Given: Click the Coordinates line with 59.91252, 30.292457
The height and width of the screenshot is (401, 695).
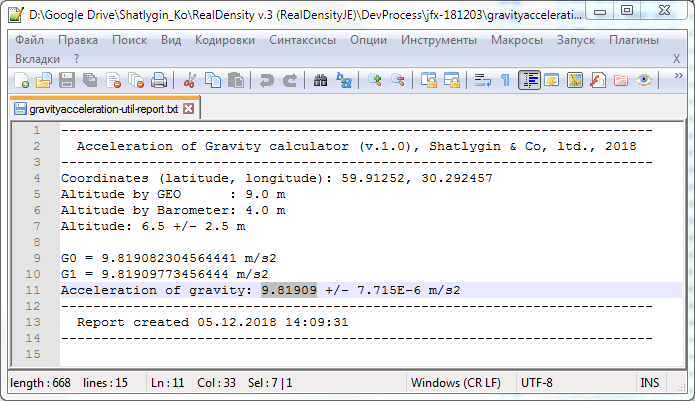Looking at the screenshot, I should [277, 179].
